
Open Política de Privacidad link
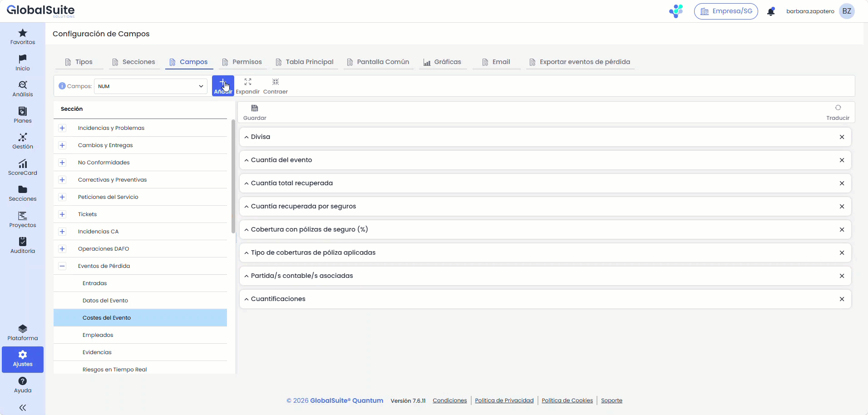coord(504,400)
